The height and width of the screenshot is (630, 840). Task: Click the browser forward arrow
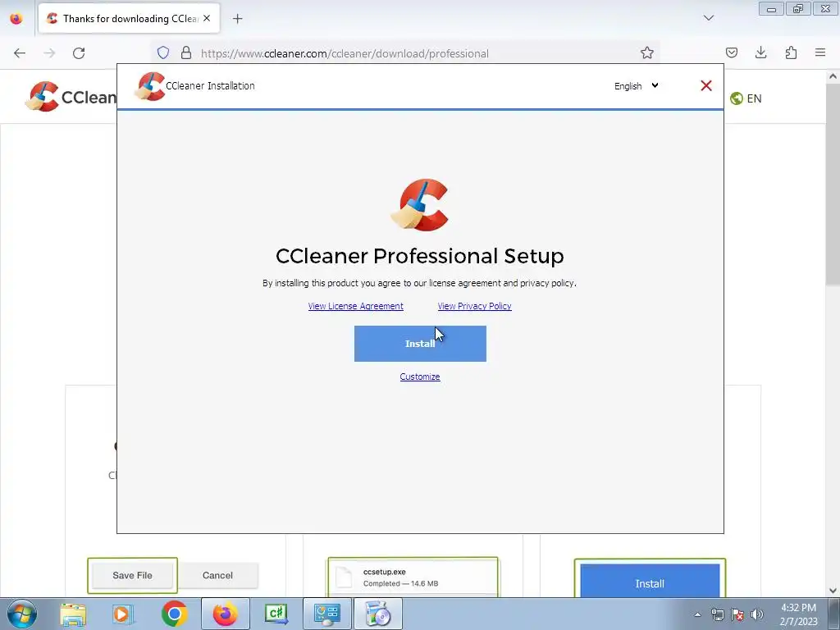49,53
